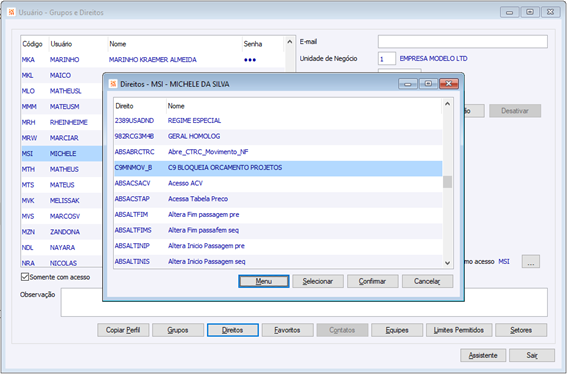The height and width of the screenshot is (374, 567).
Task: Click the Direitos dialog title icon
Action: pyautogui.click(x=113, y=84)
